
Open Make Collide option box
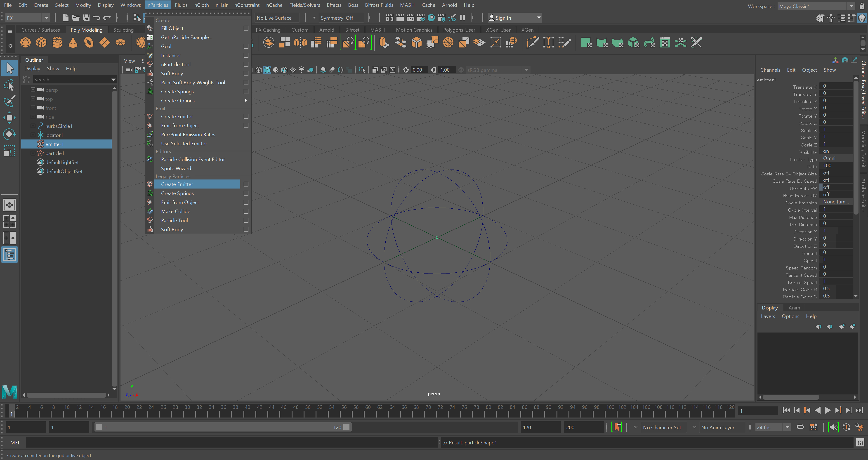click(246, 211)
